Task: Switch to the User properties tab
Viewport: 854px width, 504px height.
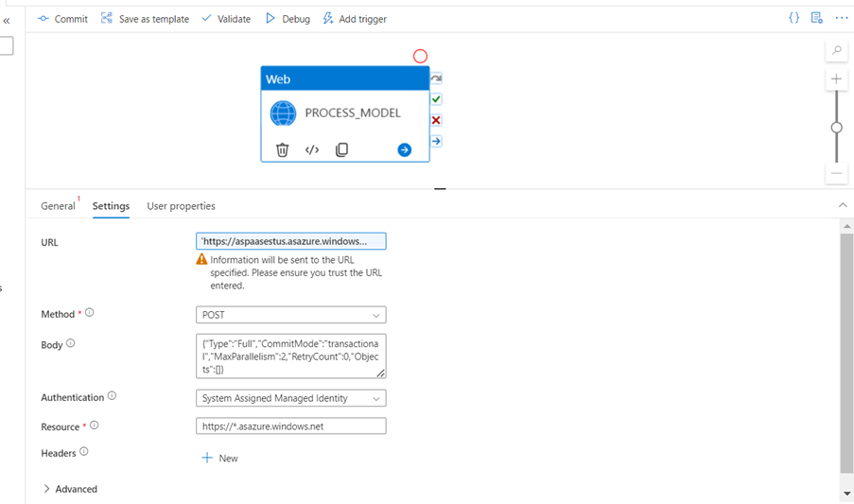Action: tap(181, 206)
